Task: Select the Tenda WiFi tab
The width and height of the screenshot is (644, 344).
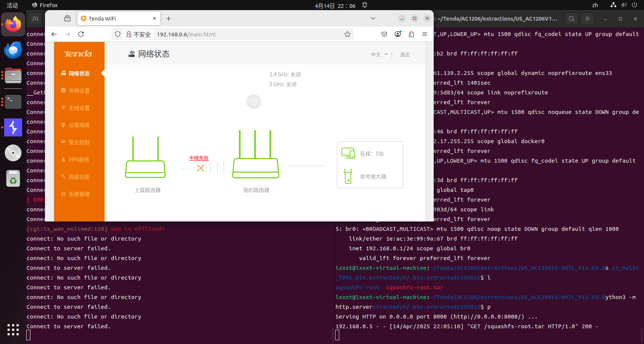Action: [119, 18]
